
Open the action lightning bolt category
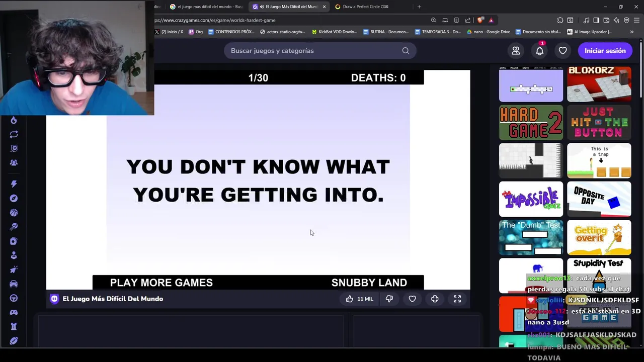(x=14, y=184)
